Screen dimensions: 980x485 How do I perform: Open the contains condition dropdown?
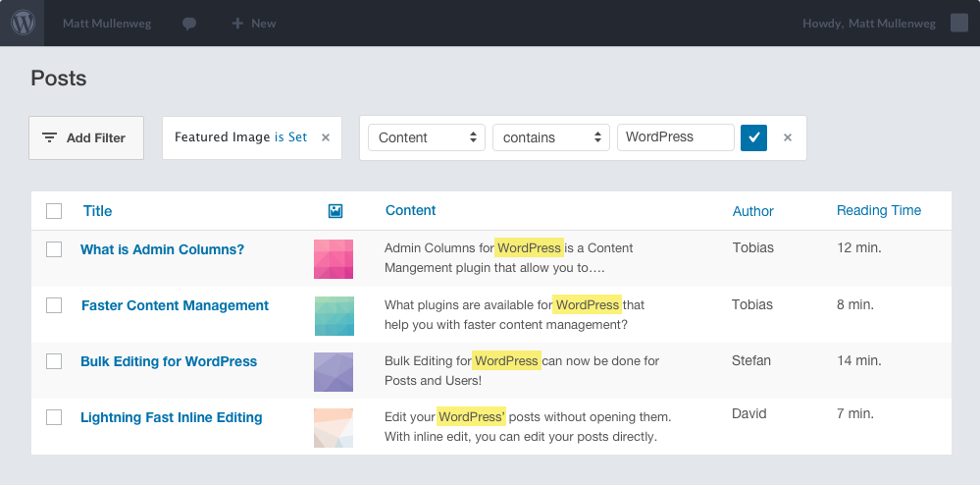click(x=551, y=137)
